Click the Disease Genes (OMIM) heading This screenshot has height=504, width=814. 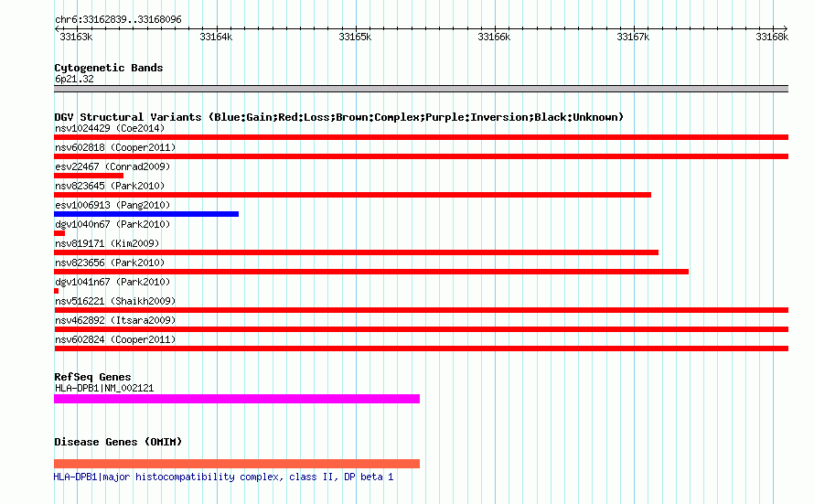[118, 442]
